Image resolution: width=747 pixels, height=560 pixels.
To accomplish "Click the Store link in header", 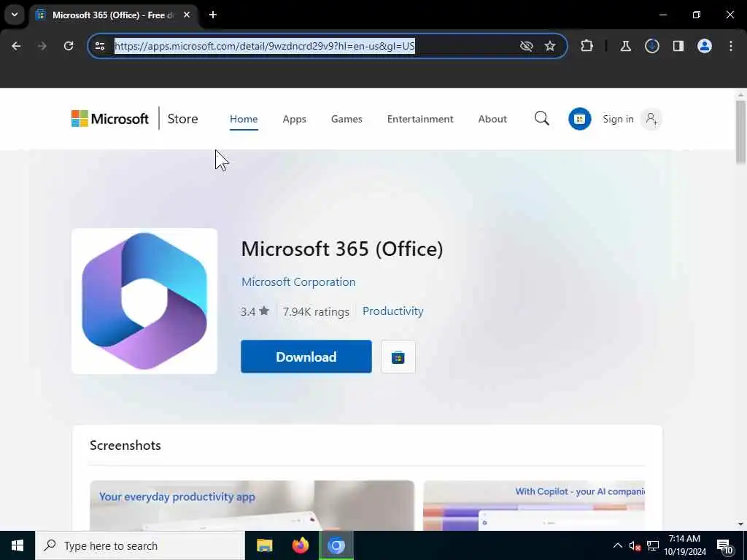I will (x=182, y=119).
